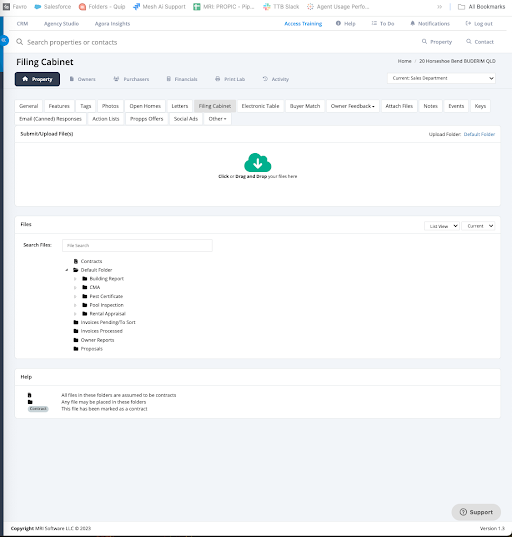The width and height of the screenshot is (512, 537).
Task: Open the Current Sales Department dropdown
Action: pos(441,78)
